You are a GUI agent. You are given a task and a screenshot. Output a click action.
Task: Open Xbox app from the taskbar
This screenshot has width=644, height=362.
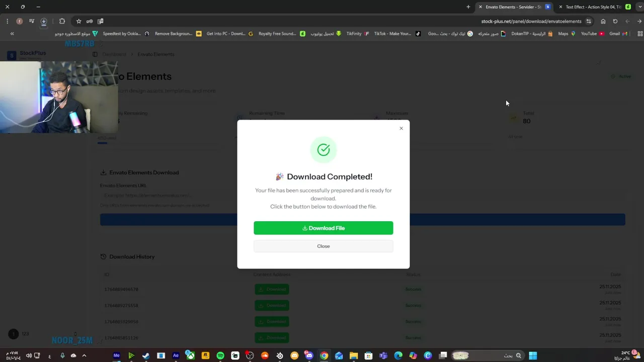[x=190, y=355]
